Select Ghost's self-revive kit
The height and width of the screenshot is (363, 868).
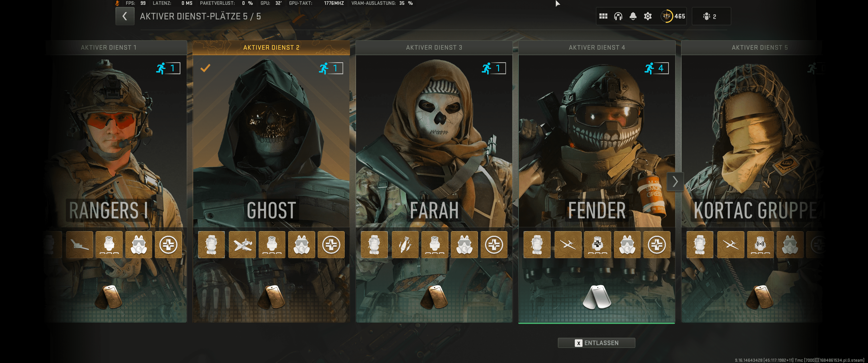331,245
